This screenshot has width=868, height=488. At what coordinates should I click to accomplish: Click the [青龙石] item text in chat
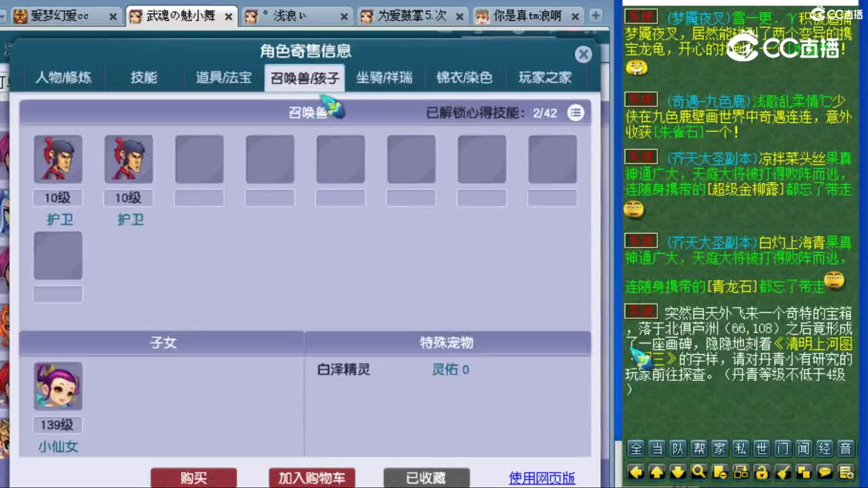[x=733, y=286]
